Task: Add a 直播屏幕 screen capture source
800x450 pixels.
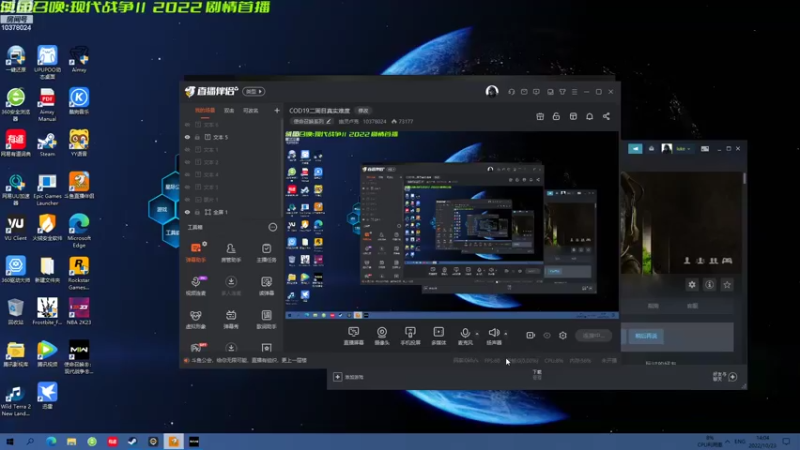Action: (x=354, y=336)
